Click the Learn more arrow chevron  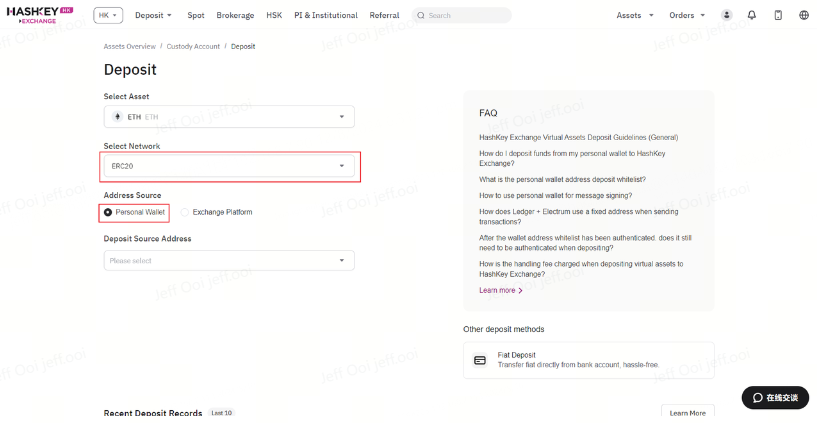pyautogui.click(x=520, y=291)
